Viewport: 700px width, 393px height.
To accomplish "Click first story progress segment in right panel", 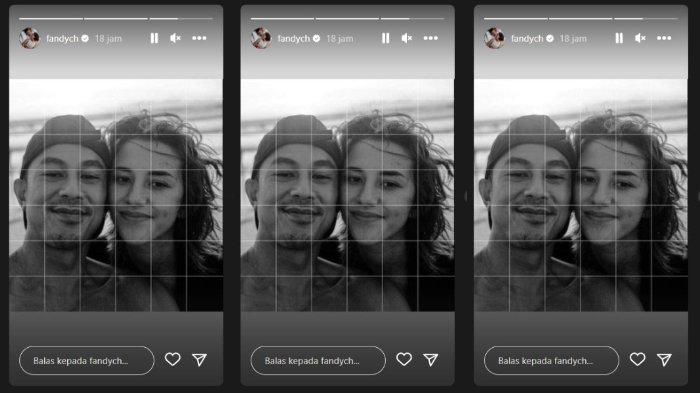I will click(516, 19).
